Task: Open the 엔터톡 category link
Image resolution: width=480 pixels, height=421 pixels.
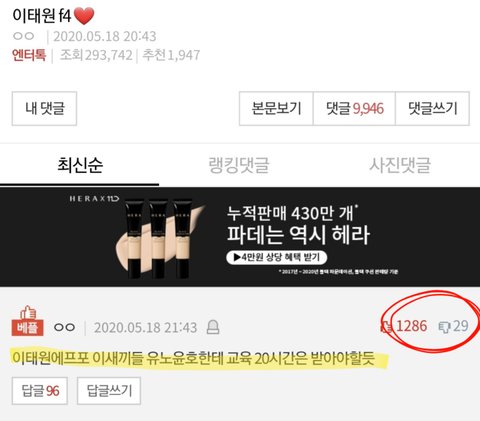Action: click(x=29, y=55)
